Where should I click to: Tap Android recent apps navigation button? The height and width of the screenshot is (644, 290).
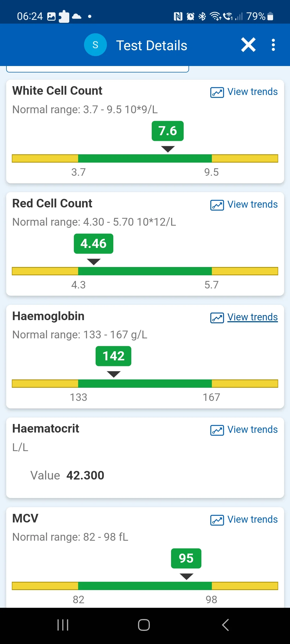coord(63,625)
